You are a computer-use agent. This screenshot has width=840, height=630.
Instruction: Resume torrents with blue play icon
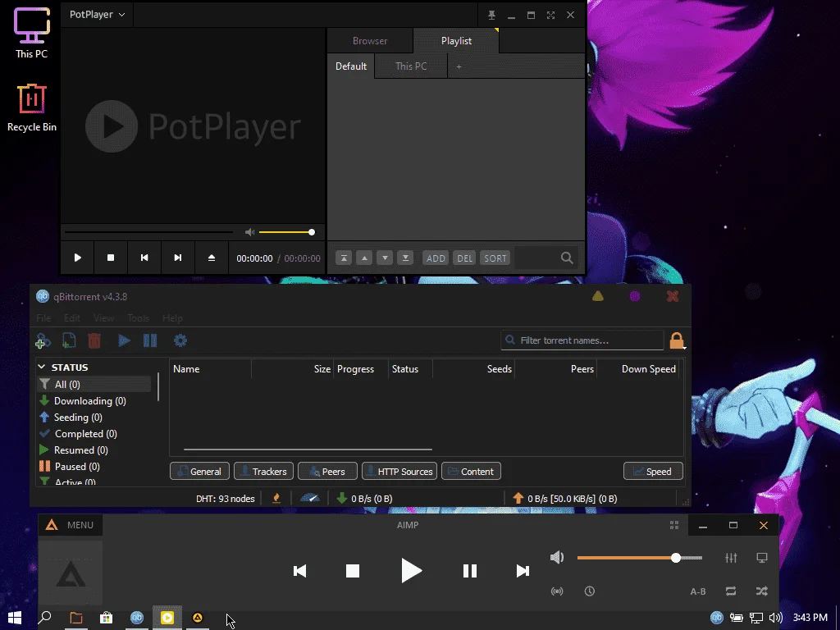125,340
